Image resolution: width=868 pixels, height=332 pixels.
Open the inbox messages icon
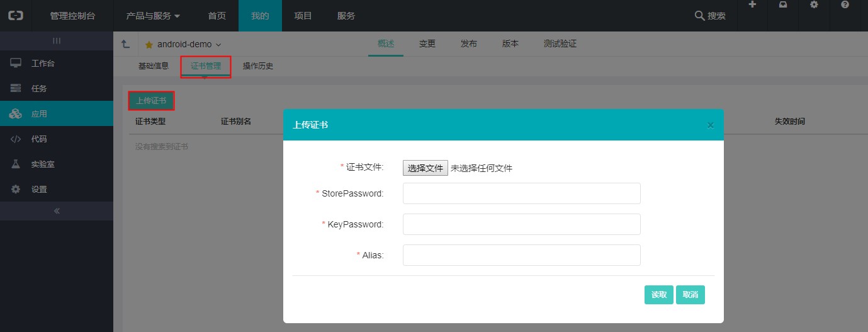pyautogui.click(x=782, y=4)
